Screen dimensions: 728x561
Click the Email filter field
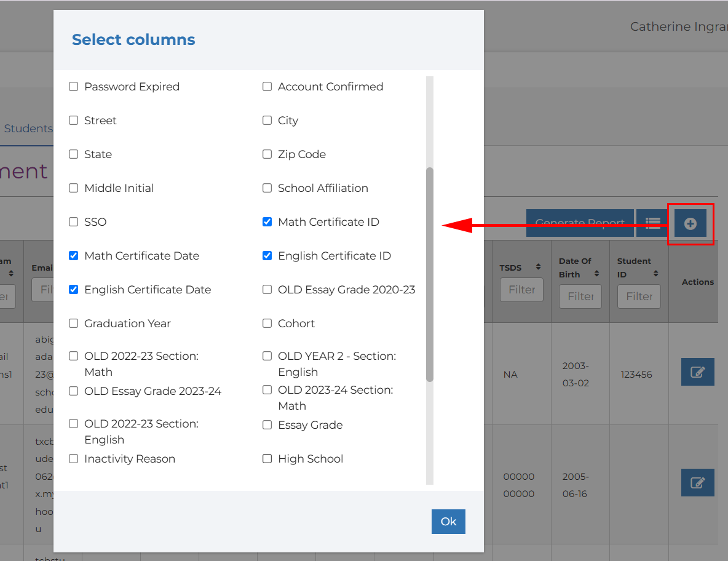click(x=42, y=290)
